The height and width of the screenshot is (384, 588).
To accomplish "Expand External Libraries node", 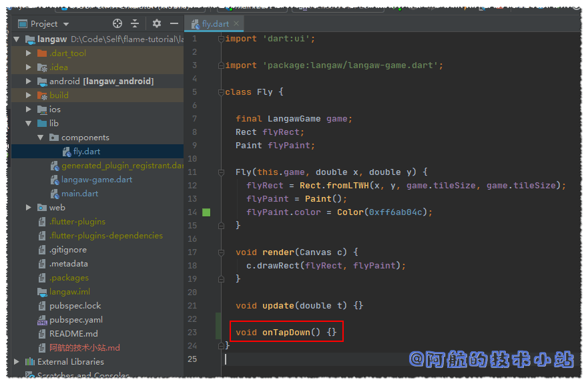I will (x=17, y=362).
